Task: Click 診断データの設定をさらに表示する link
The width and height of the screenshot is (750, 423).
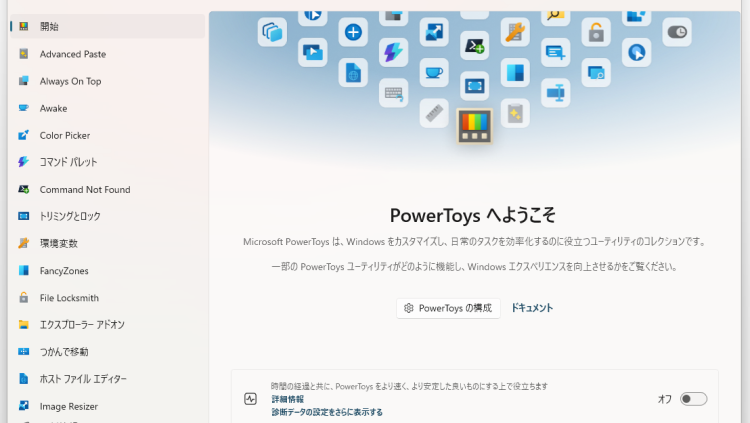Action: tap(327, 412)
